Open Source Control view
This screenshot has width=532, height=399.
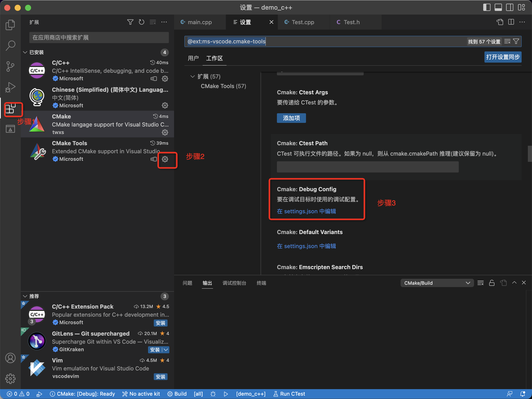coord(10,66)
